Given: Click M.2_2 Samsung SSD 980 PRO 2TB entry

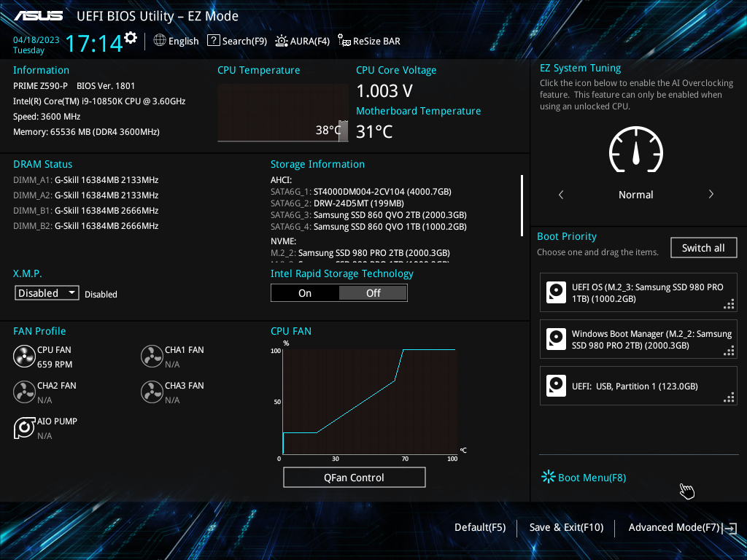Looking at the screenshot, I should coord(360,253).
